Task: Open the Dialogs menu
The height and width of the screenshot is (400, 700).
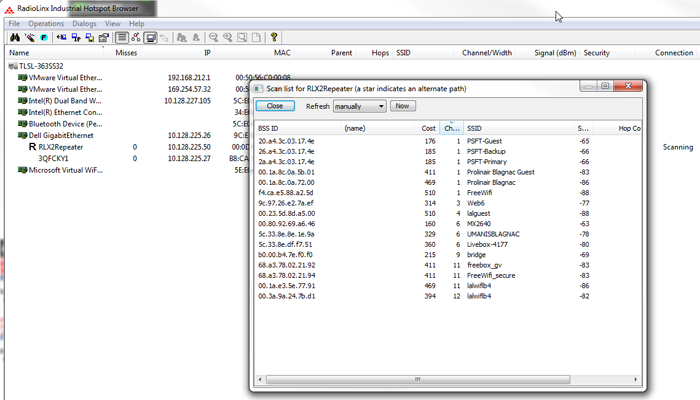Action: (84, 24)
